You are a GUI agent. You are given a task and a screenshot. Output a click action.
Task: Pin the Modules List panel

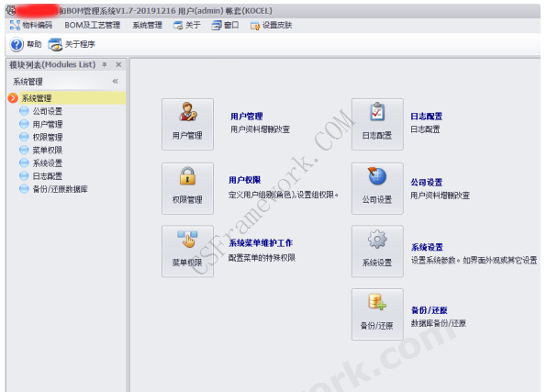(x=105, y=64)
